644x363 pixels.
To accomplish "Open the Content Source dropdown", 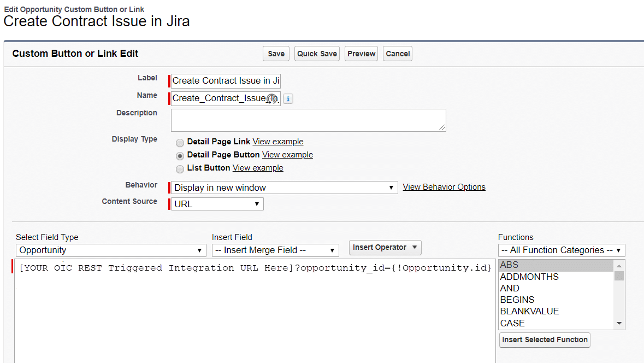I will pyautogui.click(x=217, y=204).
